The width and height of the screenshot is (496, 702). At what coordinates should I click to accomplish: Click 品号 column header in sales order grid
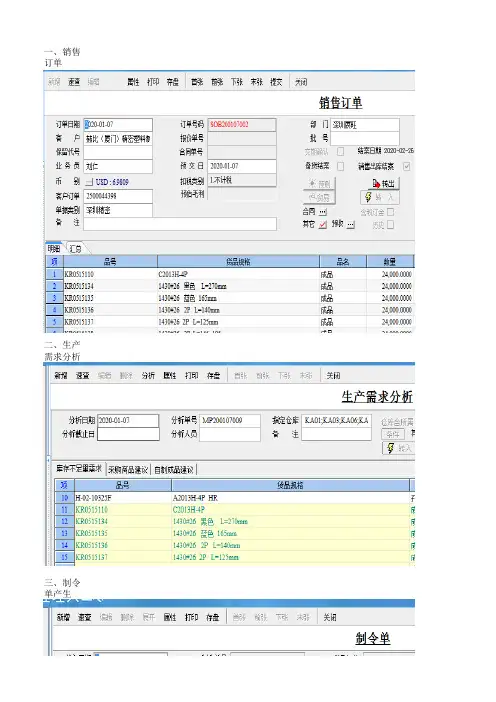pos(110,261)
